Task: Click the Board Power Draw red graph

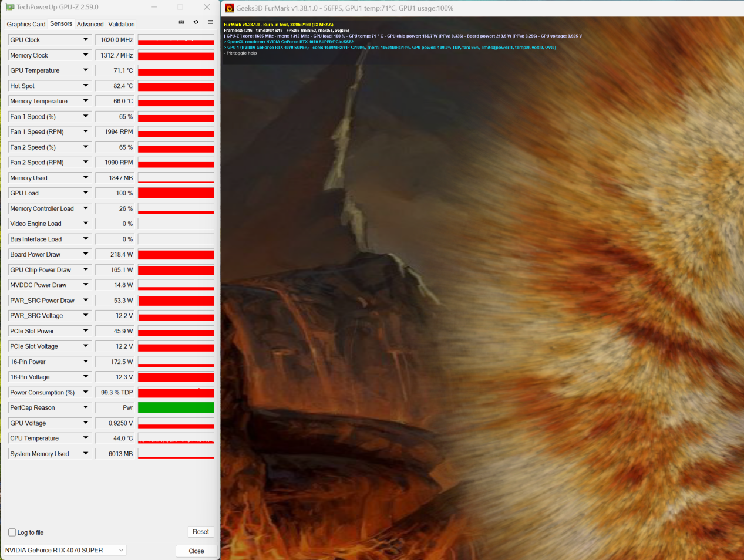Action: [176, 254]
